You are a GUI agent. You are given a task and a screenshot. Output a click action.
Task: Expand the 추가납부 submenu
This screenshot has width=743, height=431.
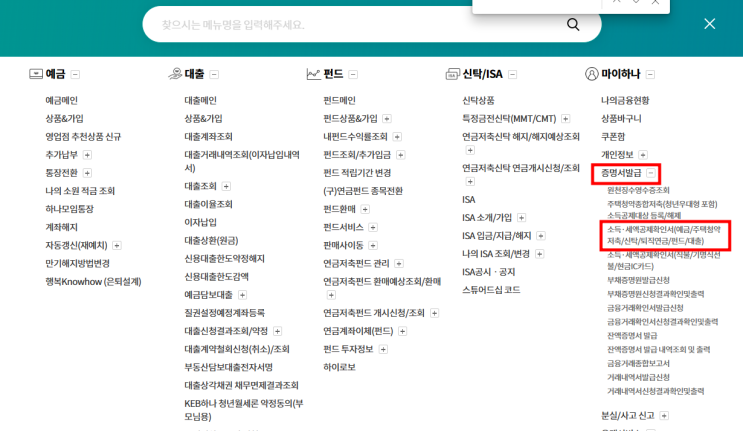87,155
